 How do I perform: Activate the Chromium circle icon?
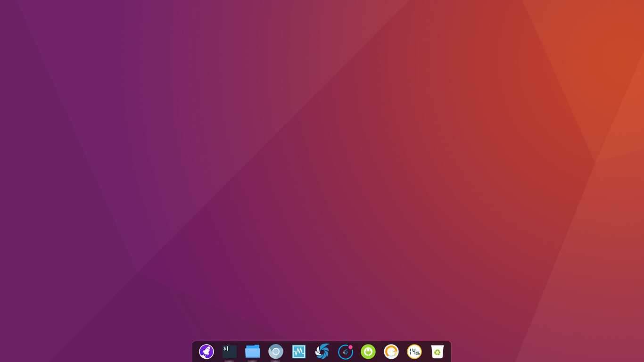click(276, 352)
